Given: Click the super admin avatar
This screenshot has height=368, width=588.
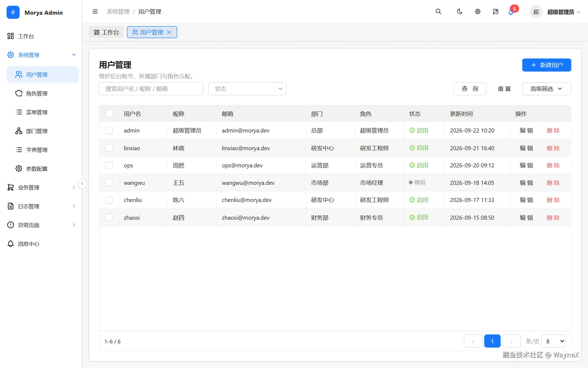Looking at the screenshot, I should pyautogui.click(x=536, y=12).
